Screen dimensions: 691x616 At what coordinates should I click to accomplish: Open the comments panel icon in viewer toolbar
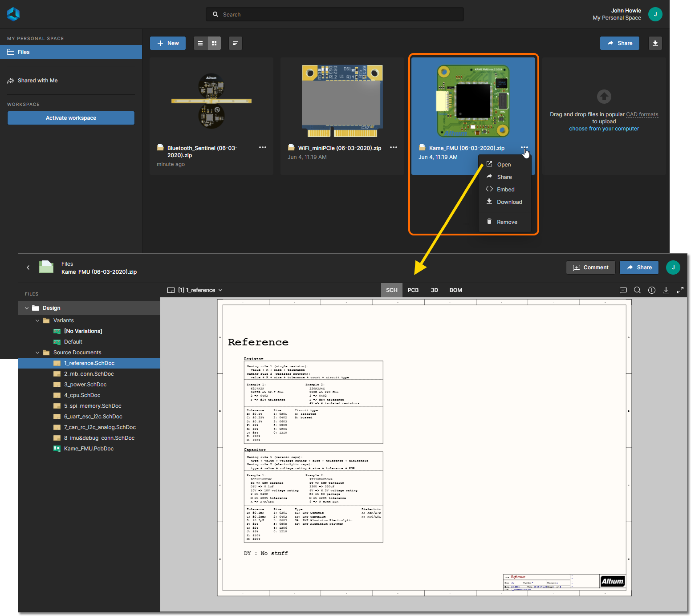point(623,290)
